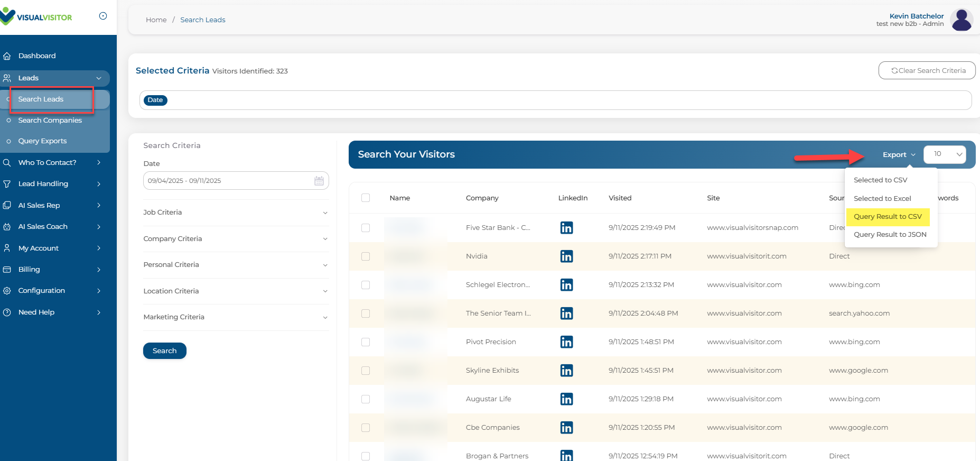Sort by the Visited column header

[x=620, y=198]
